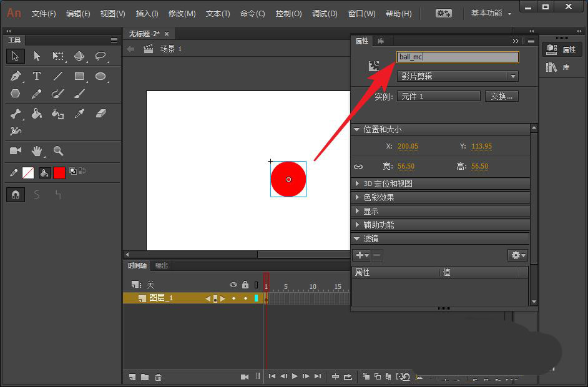Choose the Bone tool
The width and height of the screenshot is (588, 387).
coord(16,113)
